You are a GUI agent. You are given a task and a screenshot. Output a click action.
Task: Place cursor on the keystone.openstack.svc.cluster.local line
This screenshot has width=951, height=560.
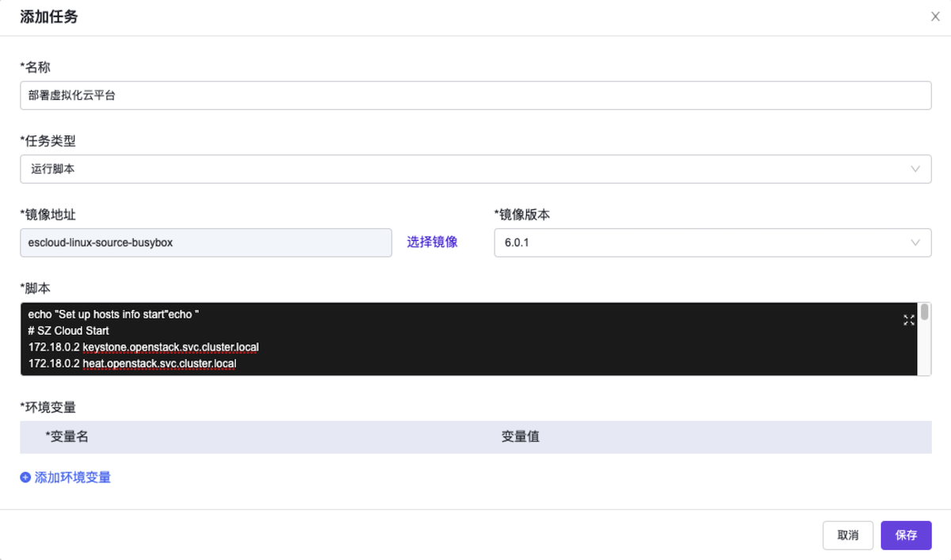tap(143, 347)
